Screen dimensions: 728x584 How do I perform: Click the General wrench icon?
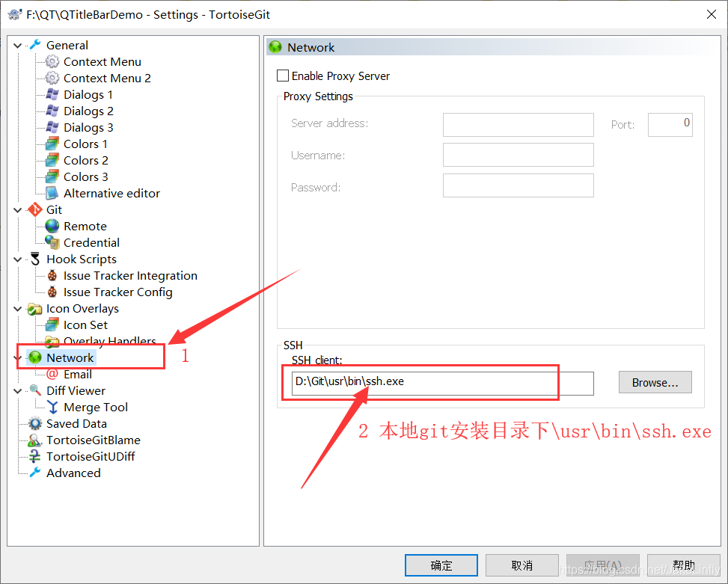pos(35,45)
